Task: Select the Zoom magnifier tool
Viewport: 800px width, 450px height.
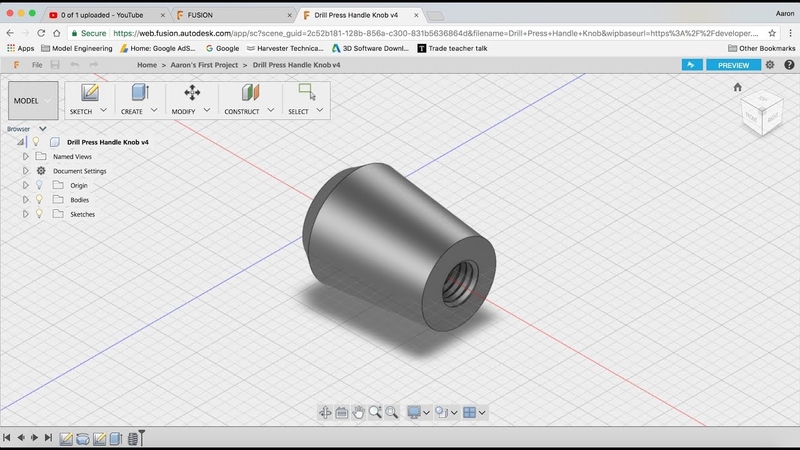Action: tap(375, 412)
